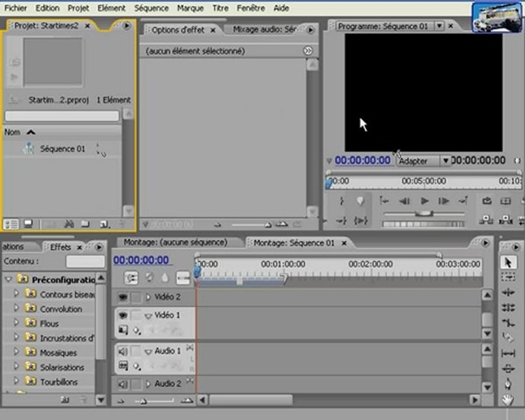The image size is (525, 420).
Task: Expand the Tourbillons effects folder
Action: (x=16, y=381)
